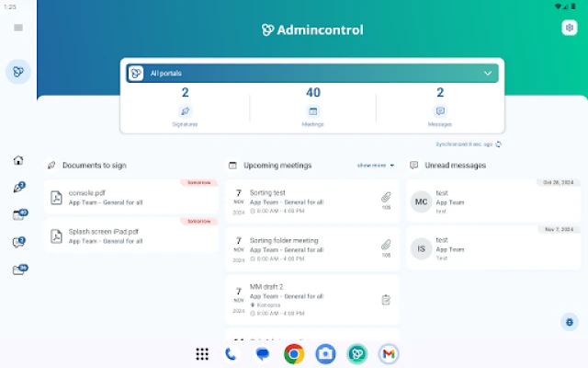Refresh sync using the synchronize icon
The image size is (588, 368).
499,144
